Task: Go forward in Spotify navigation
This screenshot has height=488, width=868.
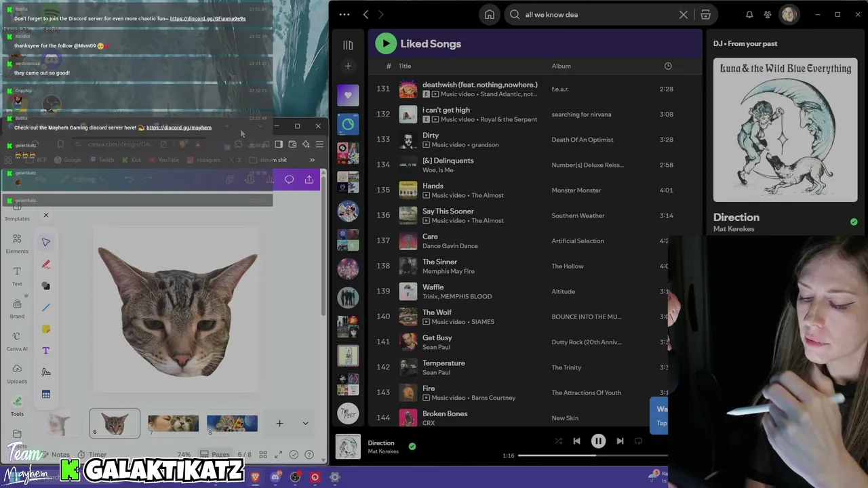Action: coord(381,15)
